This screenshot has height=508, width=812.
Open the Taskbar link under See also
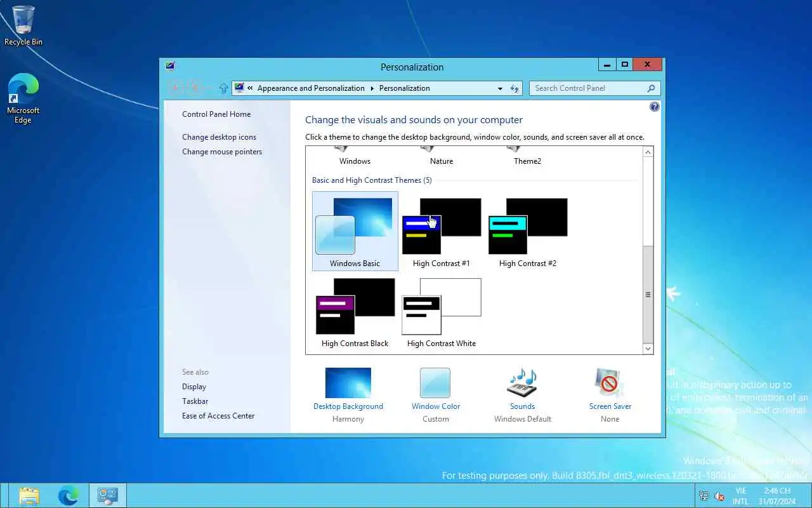click(x=195, y=401)
